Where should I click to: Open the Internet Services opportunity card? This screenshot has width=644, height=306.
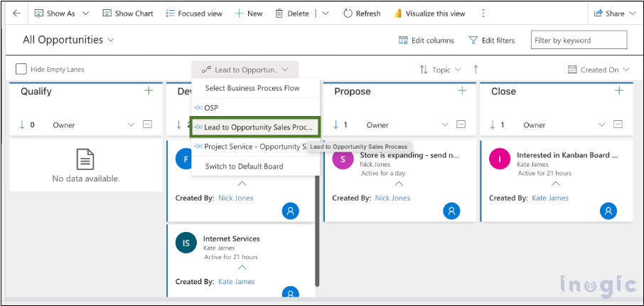tap(232, 238)
